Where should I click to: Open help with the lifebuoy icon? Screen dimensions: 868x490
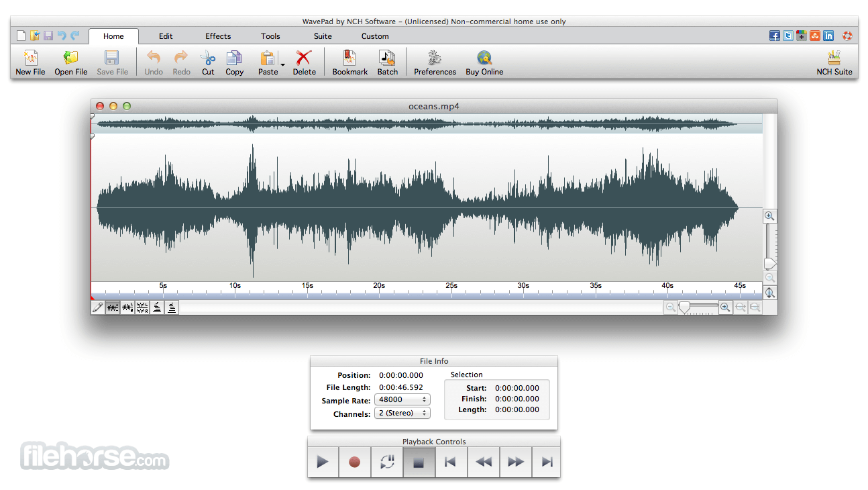tap(847, 36)
